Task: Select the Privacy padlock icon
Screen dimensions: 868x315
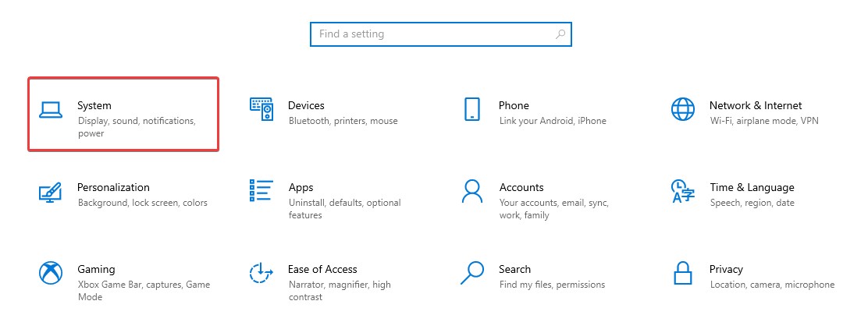Action: [682, 273]
